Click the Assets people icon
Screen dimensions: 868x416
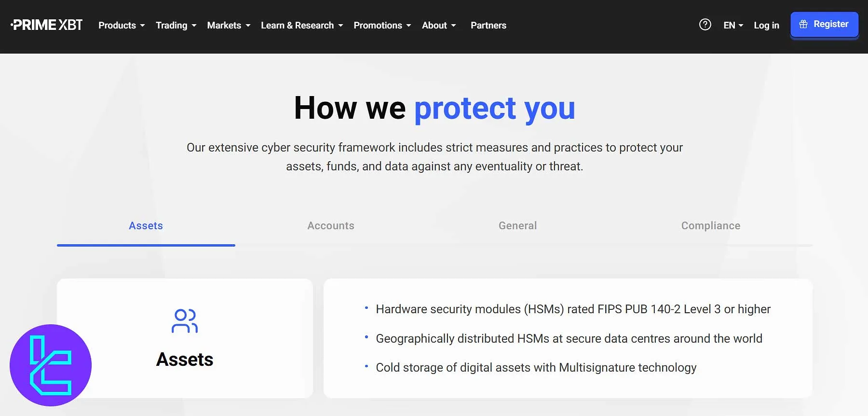coord(185,320)
